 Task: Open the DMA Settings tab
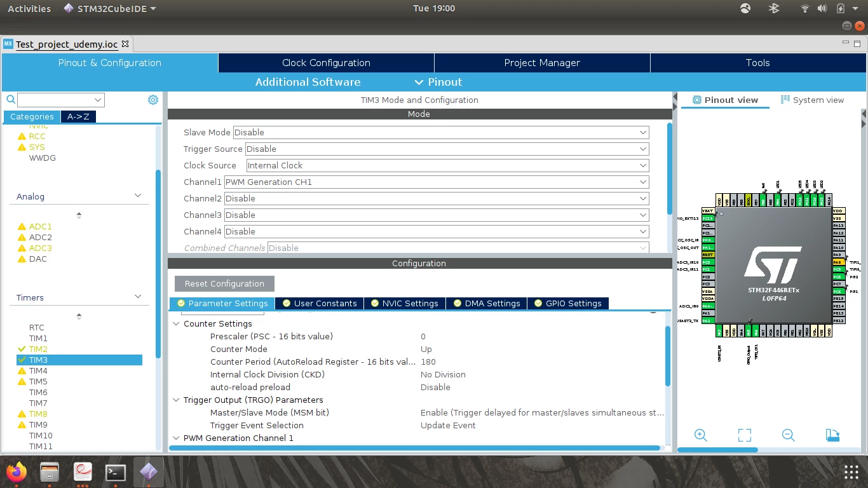487,304
